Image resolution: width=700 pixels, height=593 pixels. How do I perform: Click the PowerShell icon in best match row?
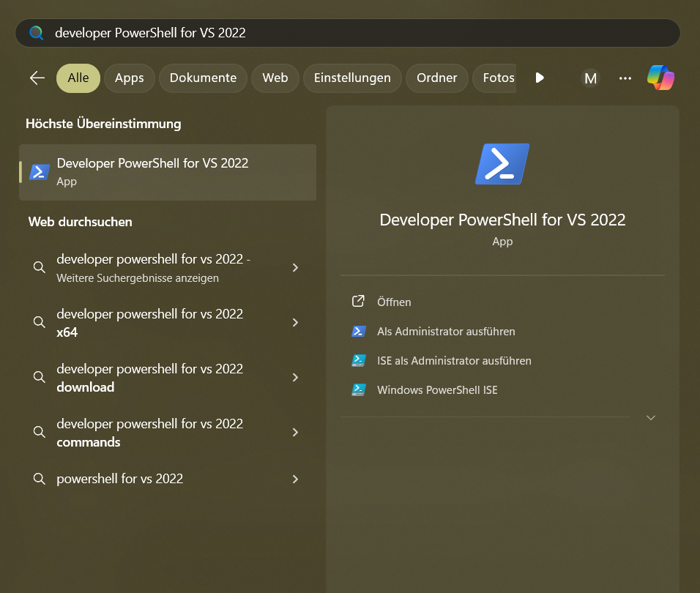coord(40,172)
